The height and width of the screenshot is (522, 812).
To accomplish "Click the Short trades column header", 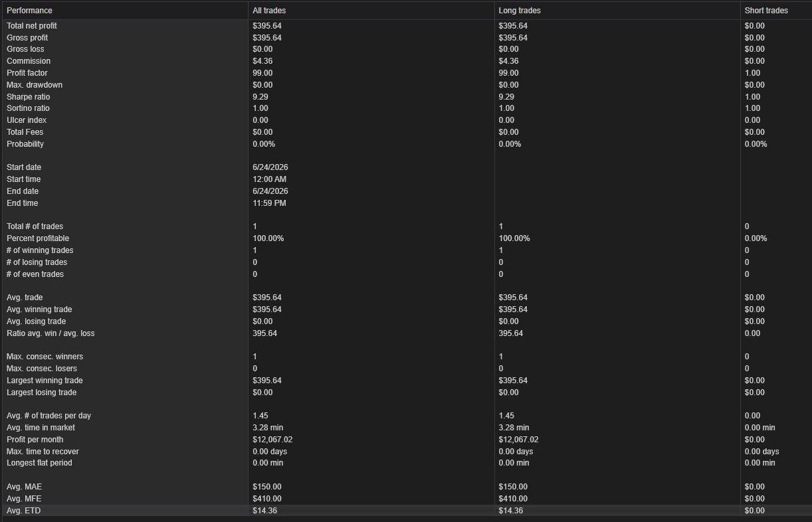I will click(x=766, y=11).
